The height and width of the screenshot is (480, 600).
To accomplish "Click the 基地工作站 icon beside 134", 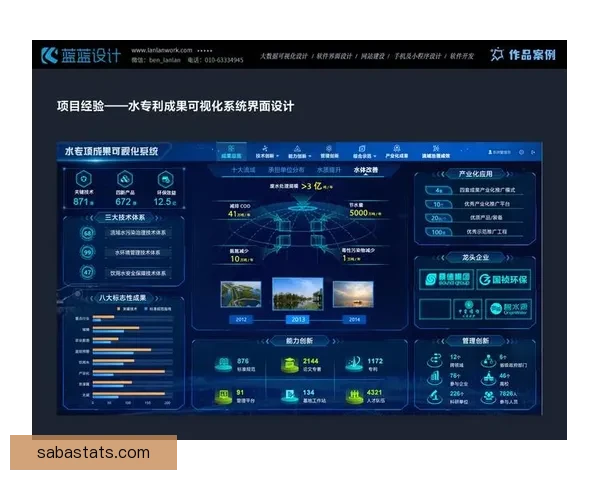I will click(290, 396).
